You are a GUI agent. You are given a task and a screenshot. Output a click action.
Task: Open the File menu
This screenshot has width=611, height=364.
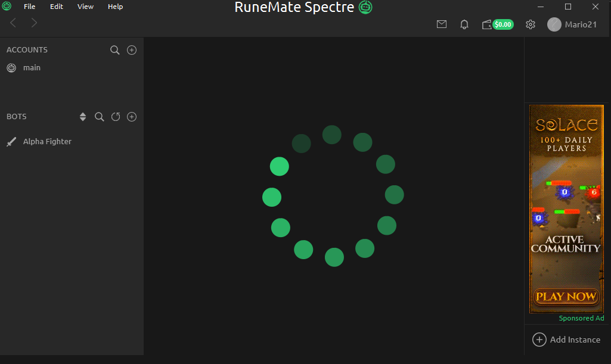point(29,7)
